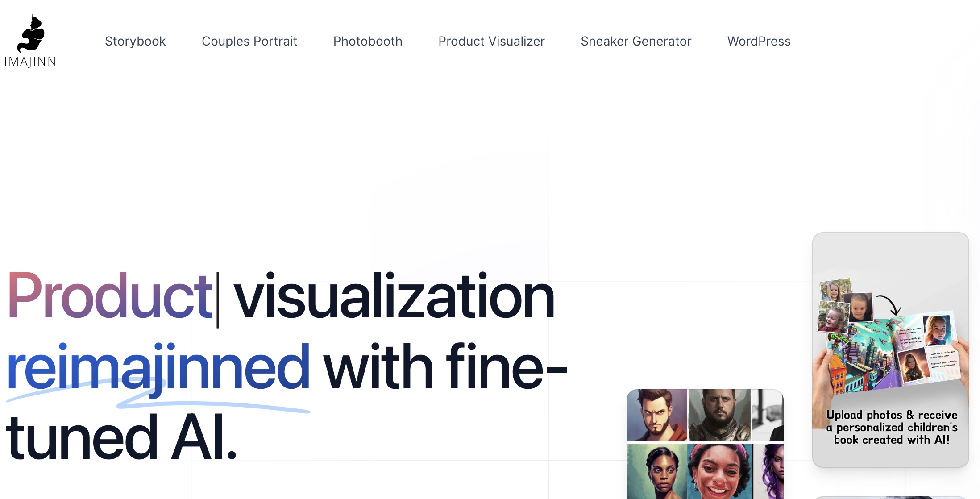Navigate to Sneaker Generator
The width and height of the screenshot is (980, 499).
pyautogui.click(x=636, y=41)
